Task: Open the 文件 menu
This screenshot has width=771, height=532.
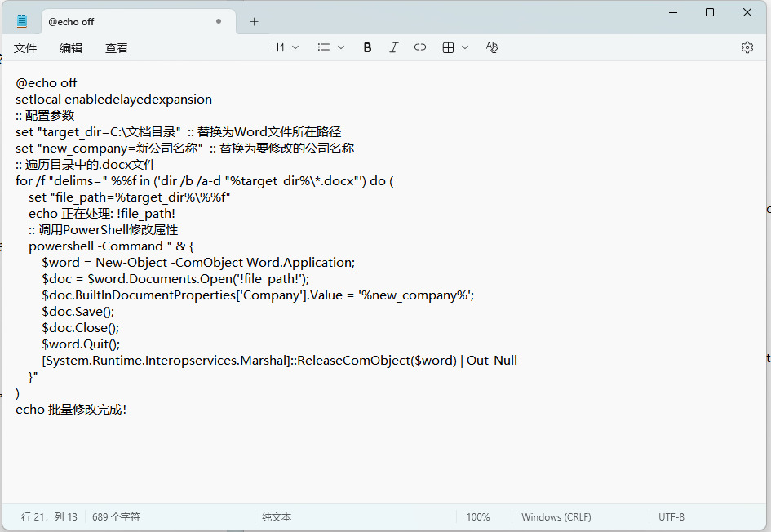Action: coord(25,48)
